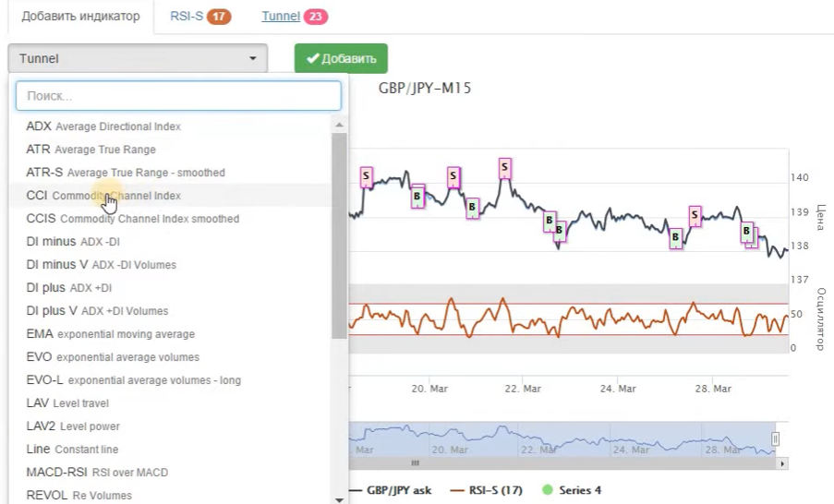Viewport: 834px width, 504px height.
Task: Select EMA exponential moving average
Action: click(170, 334)
